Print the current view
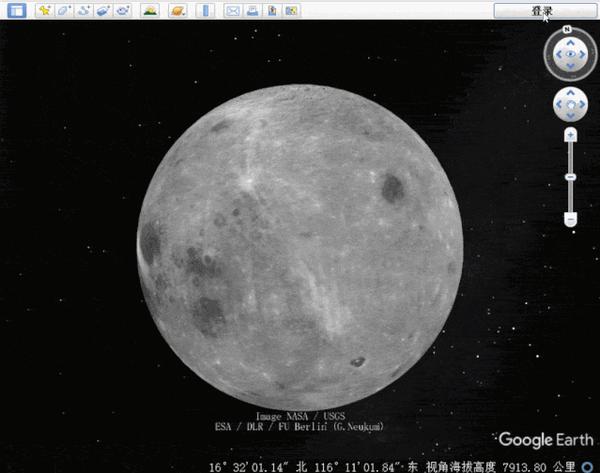The height and width of the screenshot is (473, 600). coord(252,11)
